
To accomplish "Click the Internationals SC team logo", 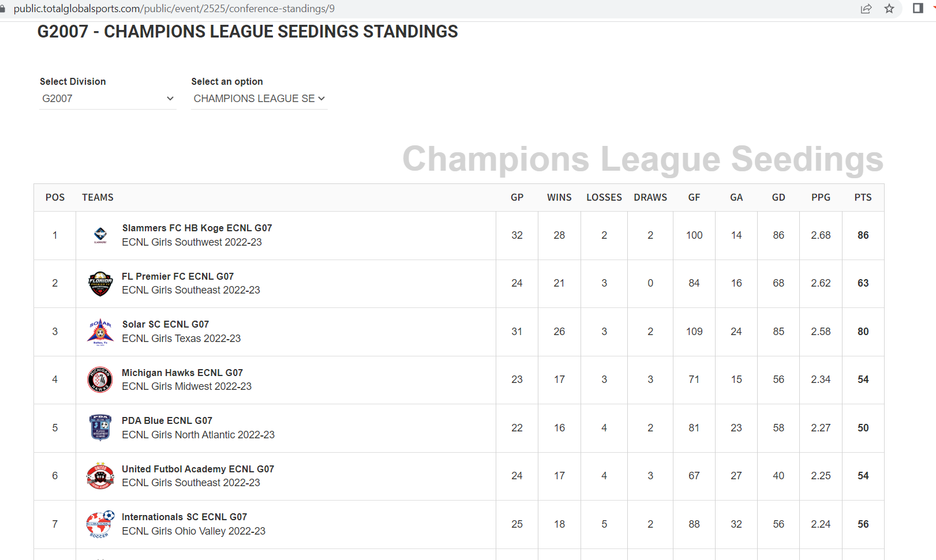I will (100, 524).
